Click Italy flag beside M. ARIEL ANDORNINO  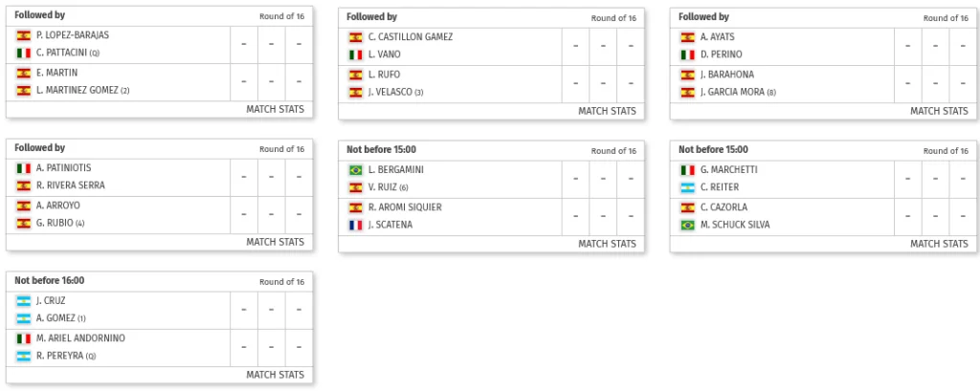pyautogui.click(x=24, y=338)
